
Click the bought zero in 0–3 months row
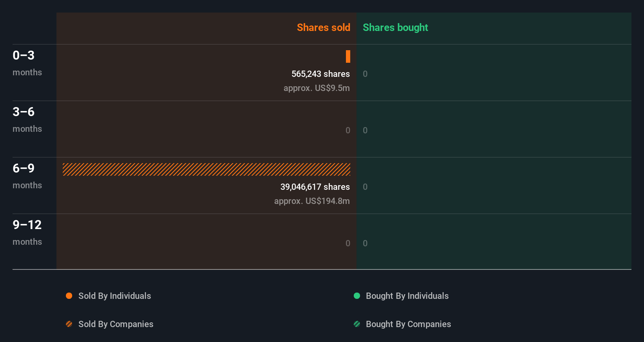tap(365, 74)
